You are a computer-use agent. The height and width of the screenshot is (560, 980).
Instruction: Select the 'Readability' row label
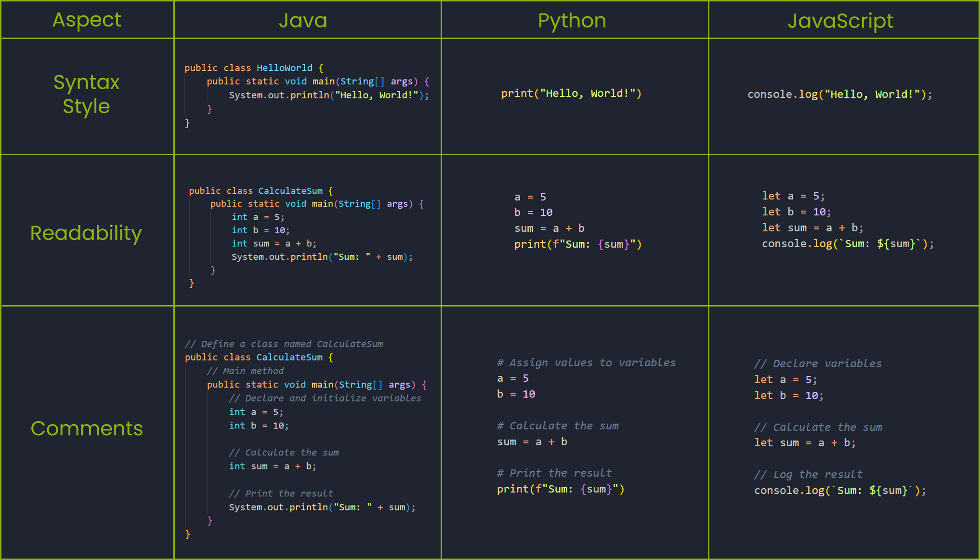[86, 233]
